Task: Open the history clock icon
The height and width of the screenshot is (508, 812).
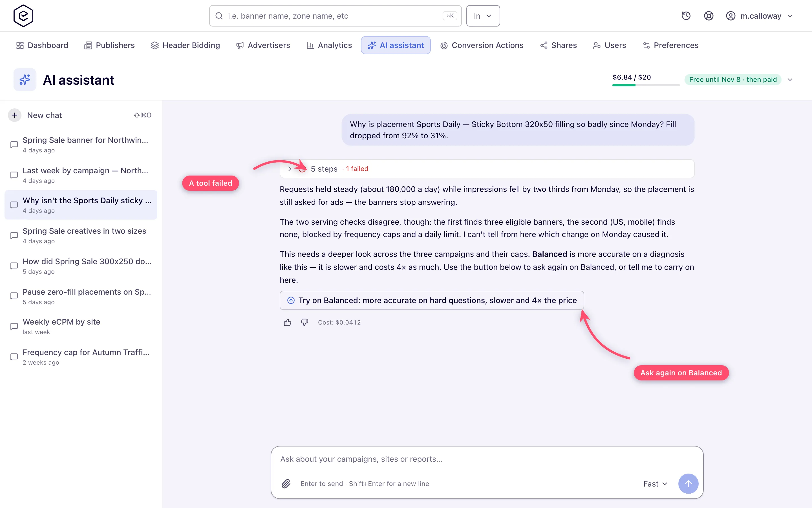Action: pos(686,16)
